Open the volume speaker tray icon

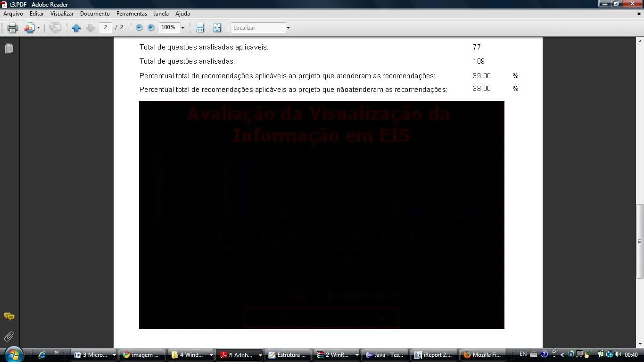(618, 354)
